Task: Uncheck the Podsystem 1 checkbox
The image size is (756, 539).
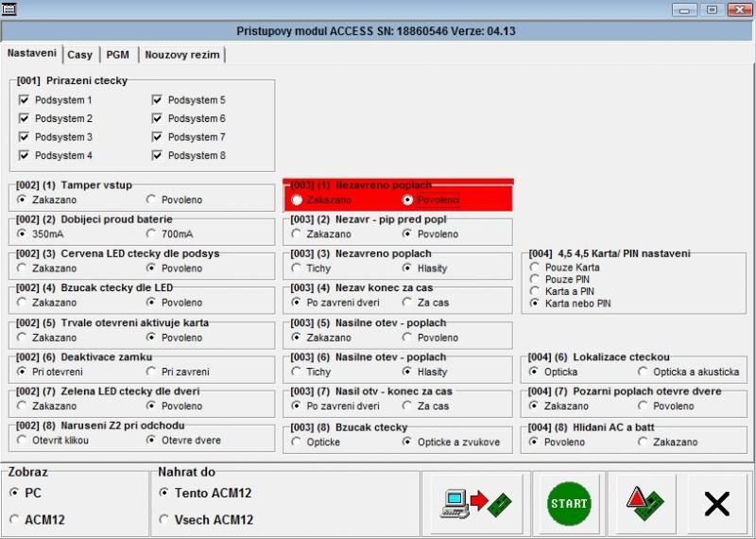Action: click(25, 100)
